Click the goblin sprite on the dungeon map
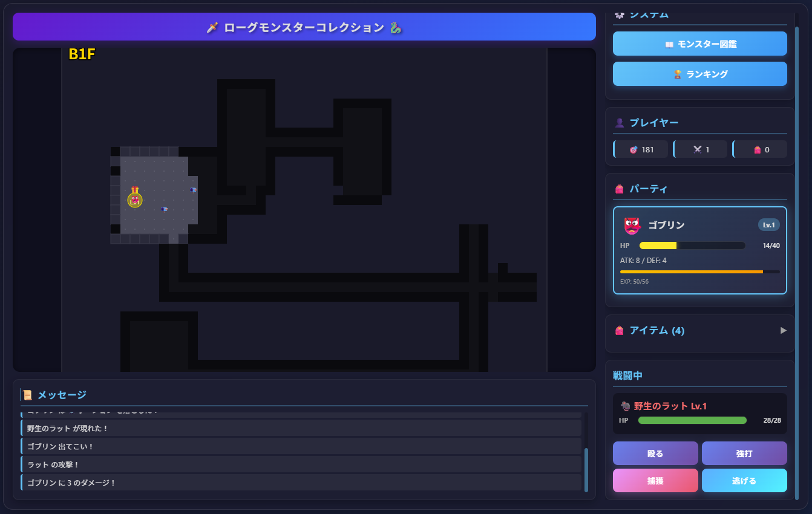 [x=135, y=200]
